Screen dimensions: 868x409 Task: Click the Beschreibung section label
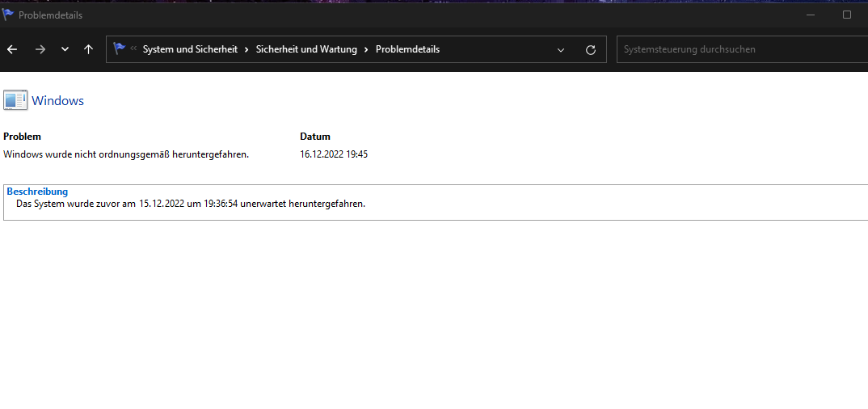[x=37, y=192]
